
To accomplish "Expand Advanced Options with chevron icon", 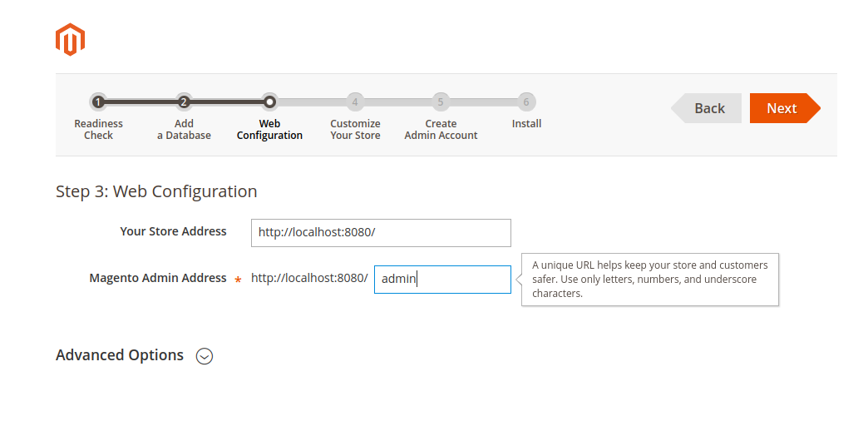I will point(205,356).
